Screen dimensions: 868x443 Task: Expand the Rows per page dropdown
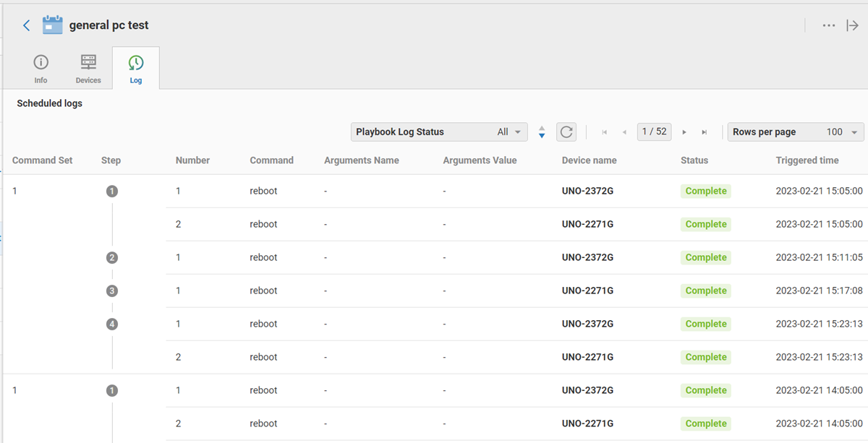[796, 132]
